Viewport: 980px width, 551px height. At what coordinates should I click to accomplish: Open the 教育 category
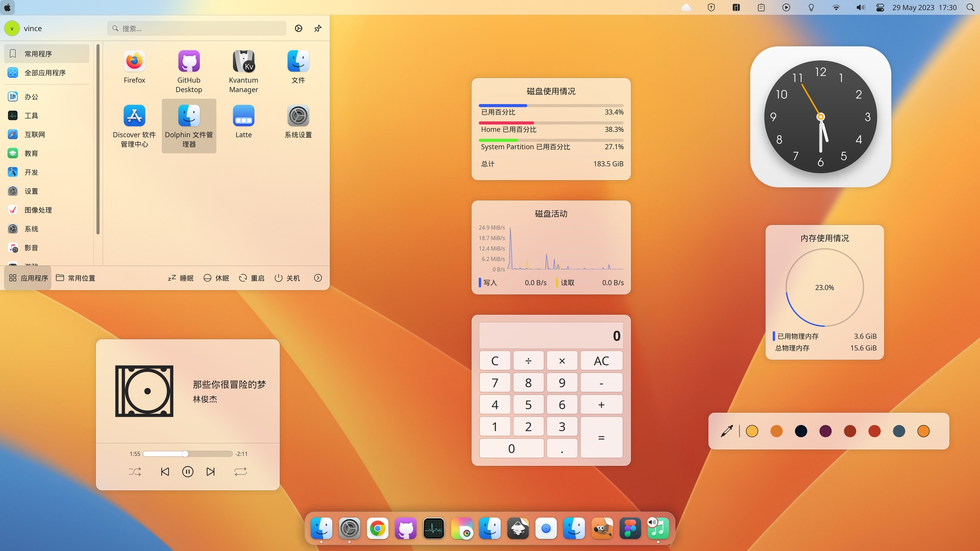coord(47,154)
